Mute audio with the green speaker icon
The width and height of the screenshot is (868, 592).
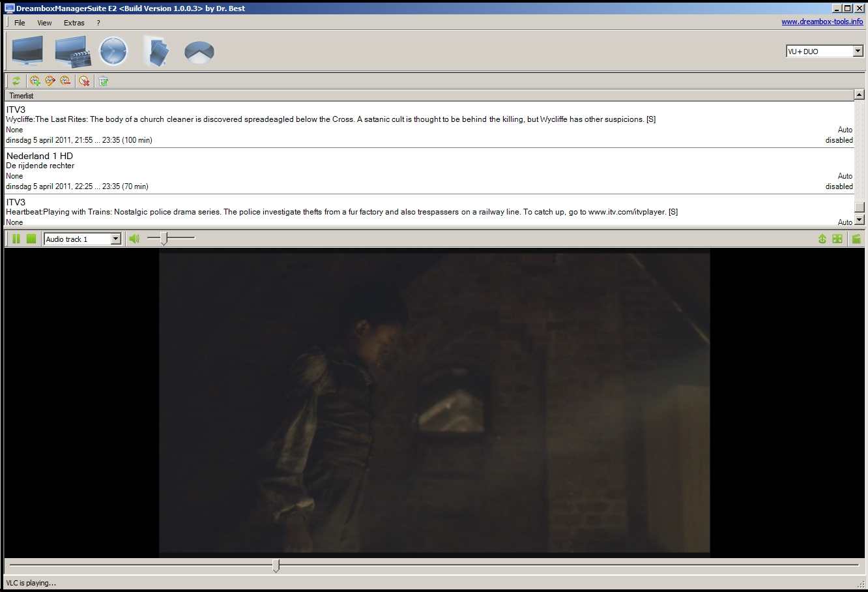click(x=134, y=239)
